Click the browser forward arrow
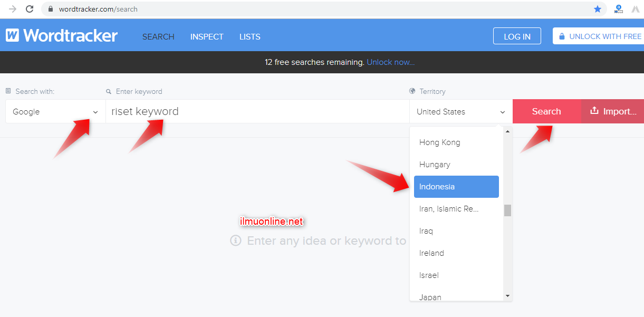Screen dimensions: 644x317 pyautogui.click(x=13, y=9)
